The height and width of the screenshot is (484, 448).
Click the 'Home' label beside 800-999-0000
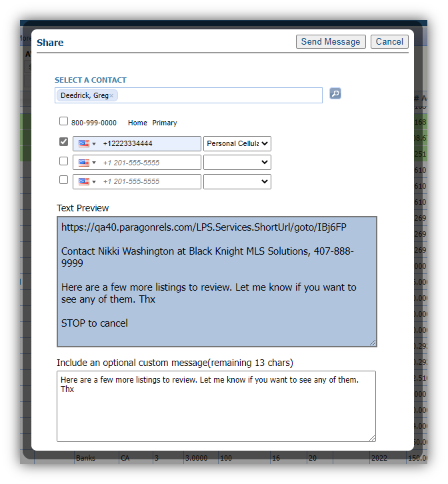[137, 123]
